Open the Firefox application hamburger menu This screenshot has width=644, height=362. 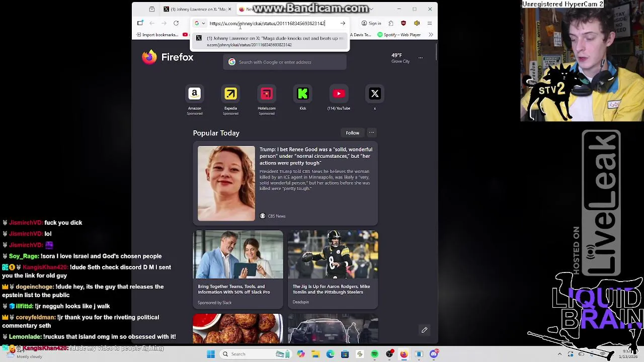click(429, 23)
